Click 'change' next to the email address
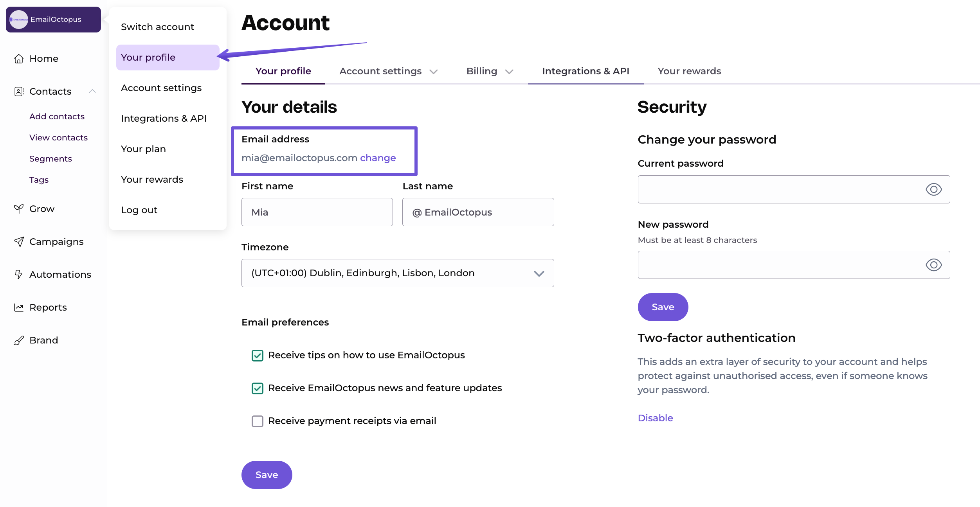 (378, 158)
